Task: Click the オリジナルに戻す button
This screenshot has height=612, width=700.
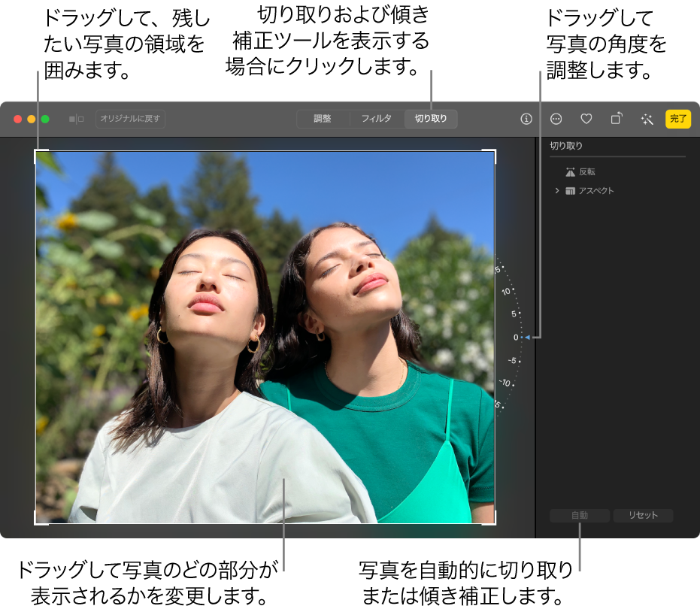Action: 130,119
